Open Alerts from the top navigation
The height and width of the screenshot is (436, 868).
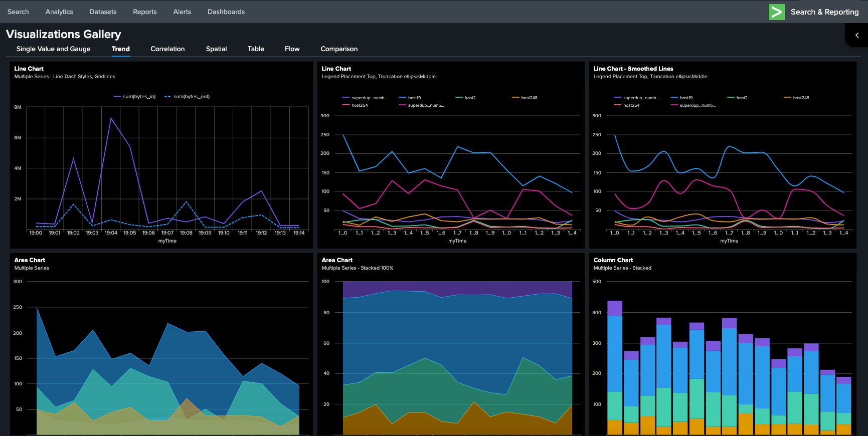click(182, 12)
